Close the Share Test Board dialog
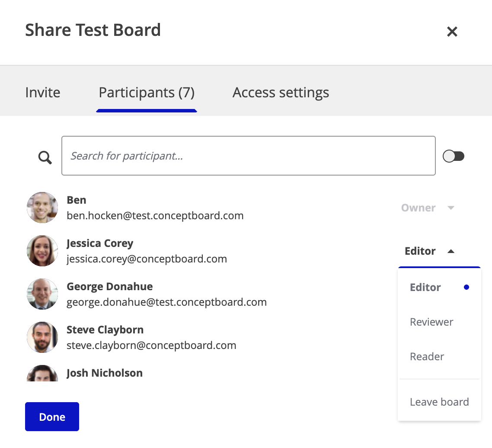 [452, 32]
